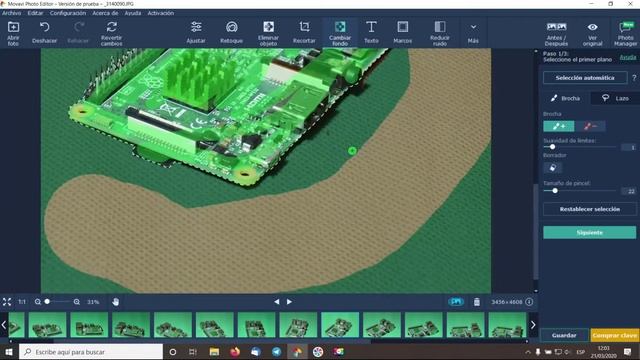Viewport: 640px width, 360px height.
Task: Open the Acerca de menu
Action: click(x=105, y=13)
